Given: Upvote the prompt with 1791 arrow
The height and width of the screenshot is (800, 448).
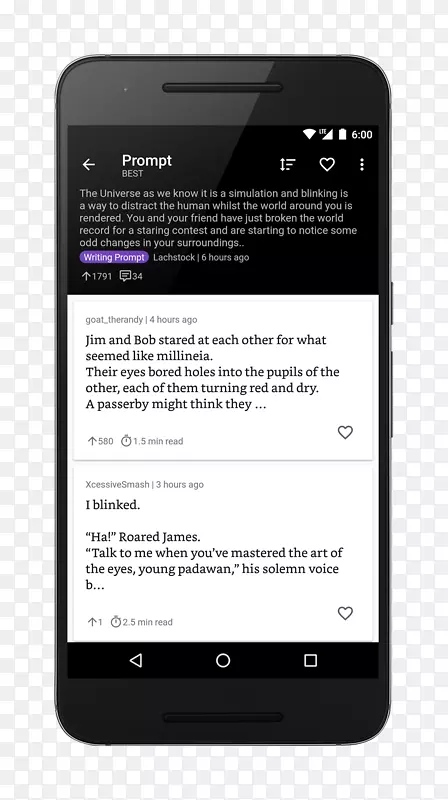Looking at the screenshot, I should (x=86, y=276).
